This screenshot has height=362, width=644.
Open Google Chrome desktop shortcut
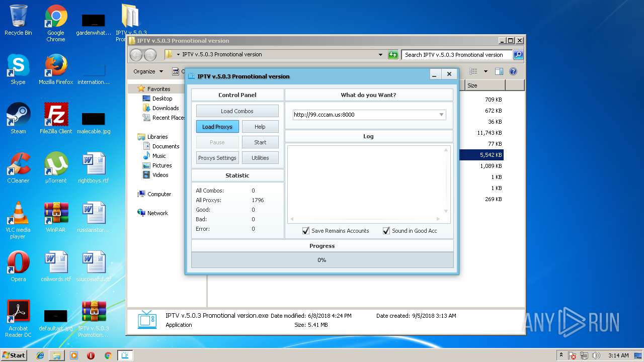point(56,23)
